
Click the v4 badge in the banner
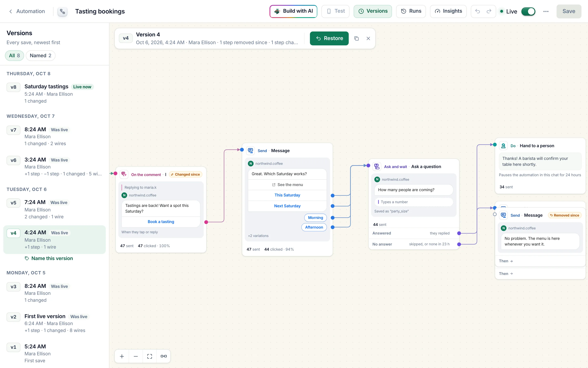[x=126, y=38]
